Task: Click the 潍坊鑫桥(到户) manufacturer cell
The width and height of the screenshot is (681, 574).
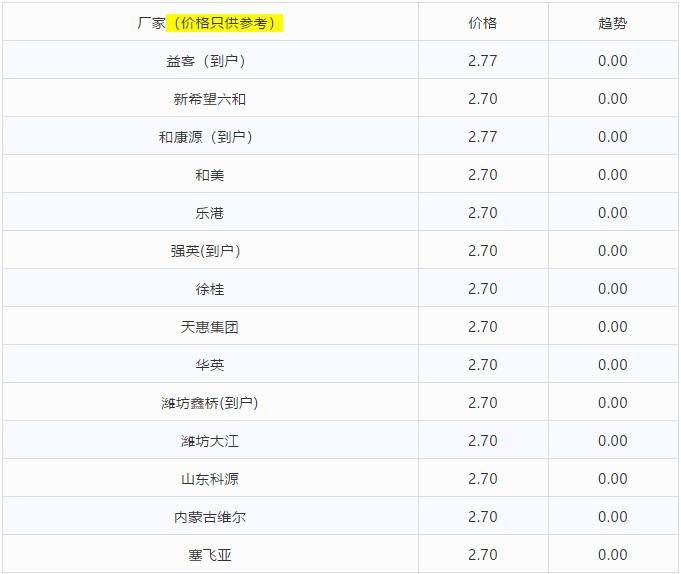Action: (210, 403)
